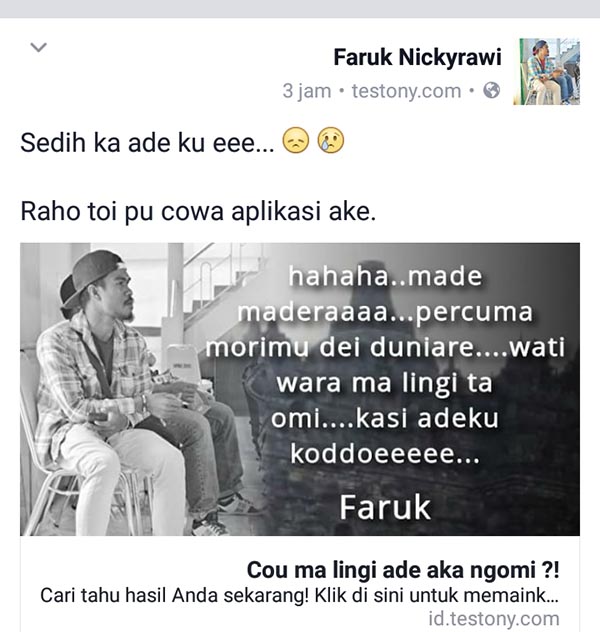Click the disappointed face emoji

coord(296,141)
